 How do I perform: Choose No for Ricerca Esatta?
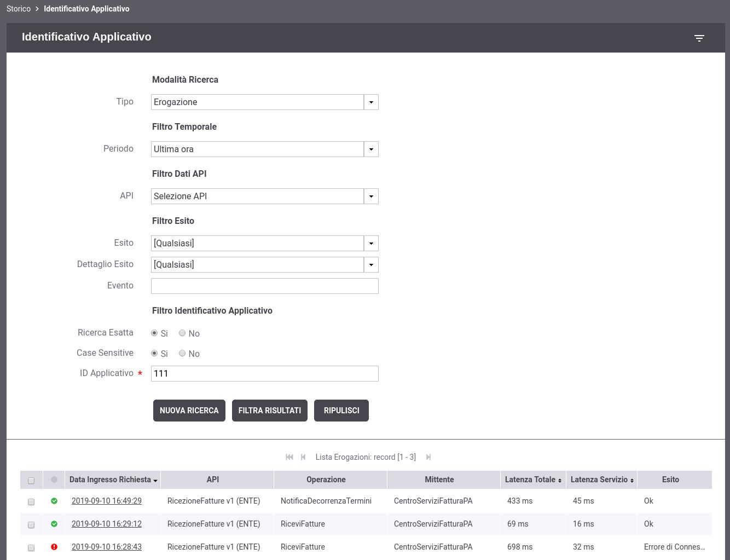click(182, 333)
